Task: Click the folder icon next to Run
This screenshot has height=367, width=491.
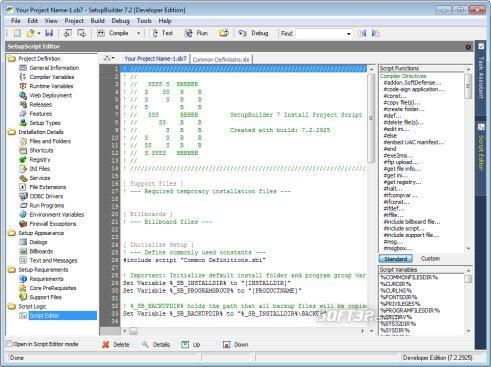Action: click(x=224, y=33)
